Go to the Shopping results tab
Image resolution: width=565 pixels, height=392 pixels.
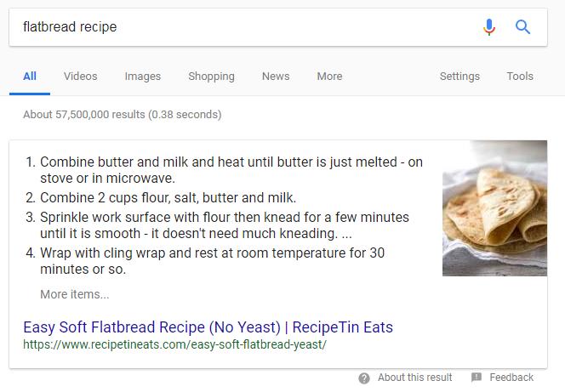coord(211,77)
